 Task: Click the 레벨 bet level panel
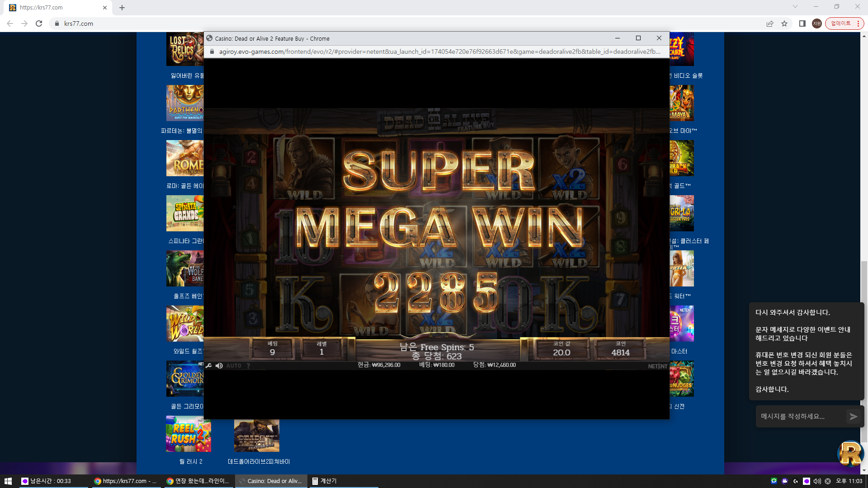click(321, 348)
